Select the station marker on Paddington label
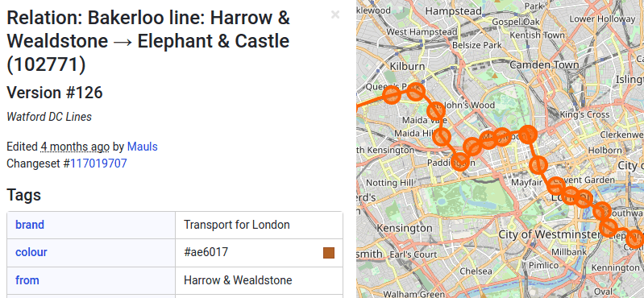 [x=460, y=162]
